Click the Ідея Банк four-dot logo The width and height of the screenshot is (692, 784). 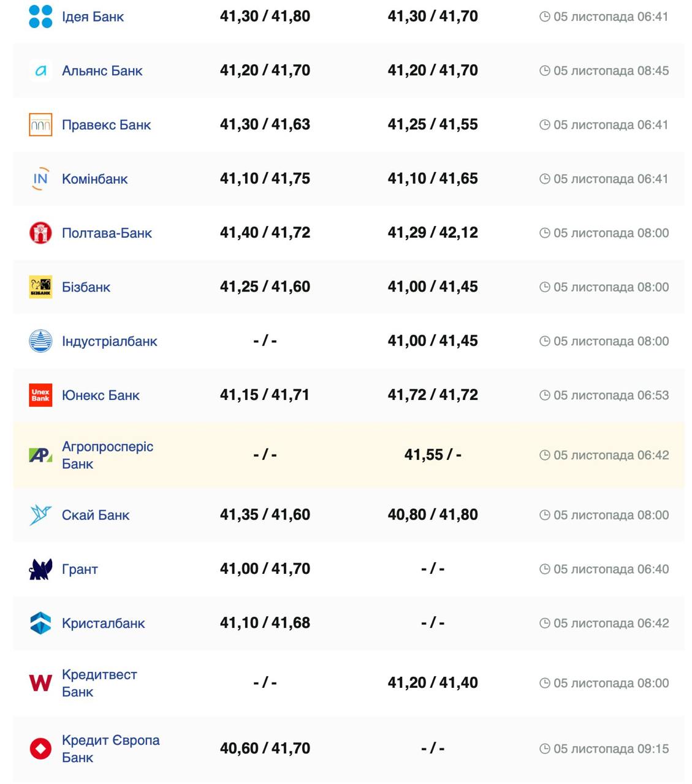pyautogui.click(x=40, y=17)
